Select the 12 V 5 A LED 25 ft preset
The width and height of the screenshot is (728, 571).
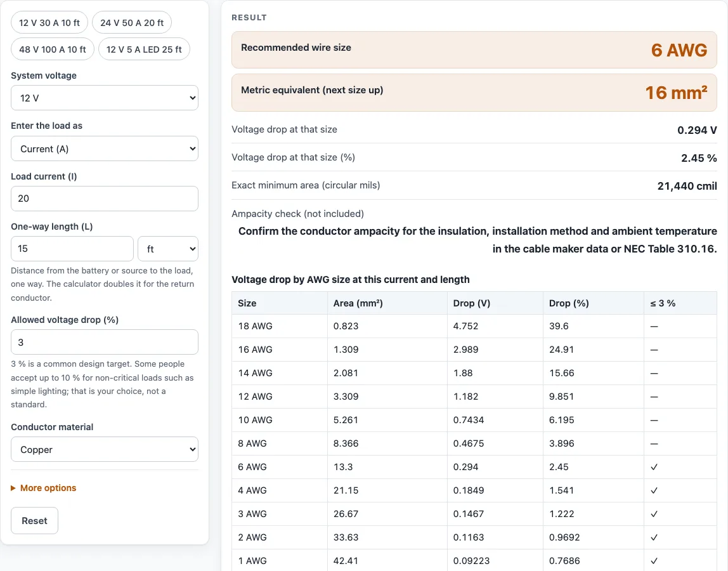(x=144, y=49)
